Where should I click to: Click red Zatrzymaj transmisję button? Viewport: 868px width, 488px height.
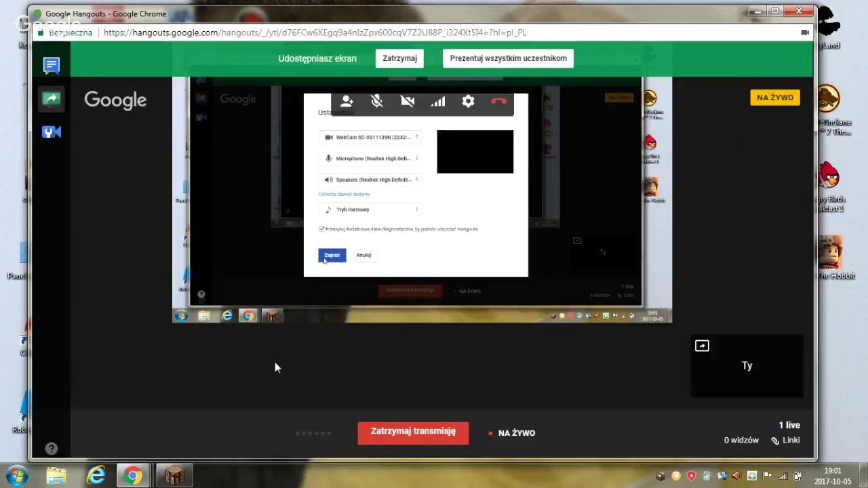[413, 432]
